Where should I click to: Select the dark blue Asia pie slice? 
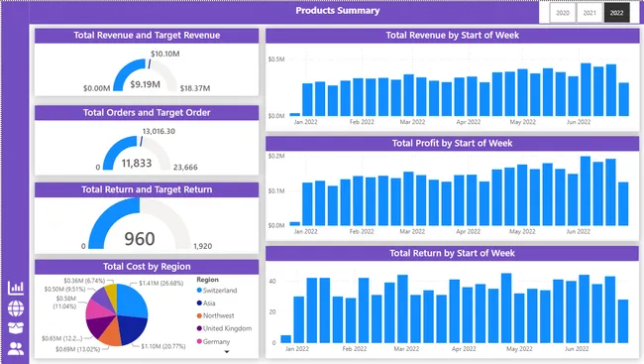(133, 328)
